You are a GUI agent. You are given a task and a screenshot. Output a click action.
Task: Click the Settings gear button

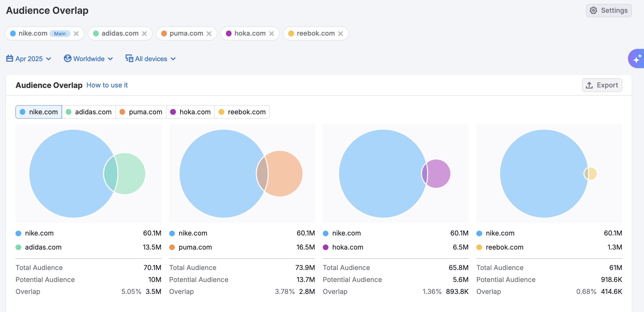pyautogui.click(x=609, y=11)
